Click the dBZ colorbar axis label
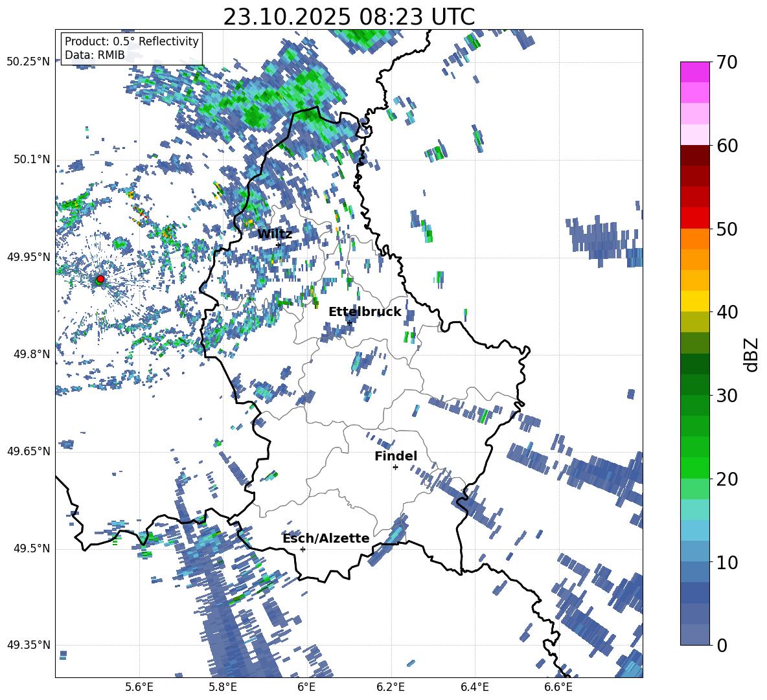The width and height of the screenshot is (767, 700). (x=751, y=354)
